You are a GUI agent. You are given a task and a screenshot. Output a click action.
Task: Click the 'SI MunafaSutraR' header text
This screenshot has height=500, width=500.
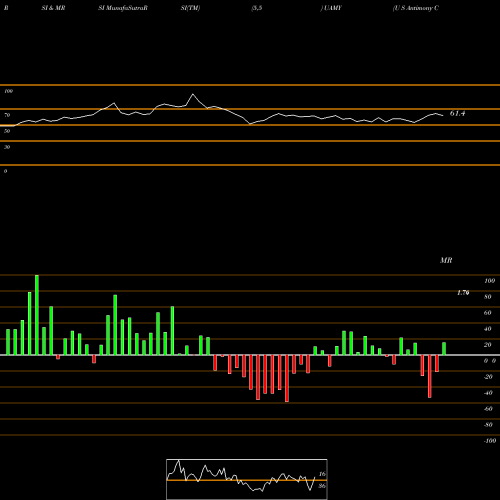[x=123, y=8]
